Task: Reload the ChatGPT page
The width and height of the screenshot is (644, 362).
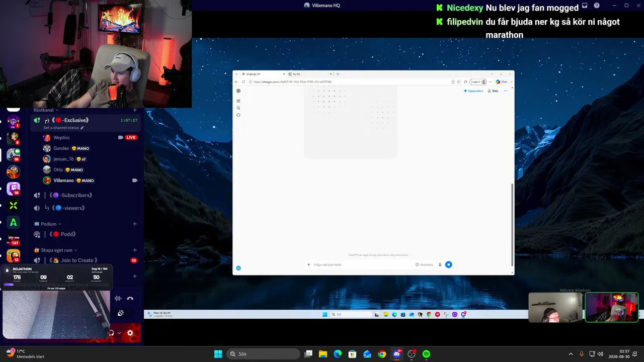Action: [x=244, y=82]
